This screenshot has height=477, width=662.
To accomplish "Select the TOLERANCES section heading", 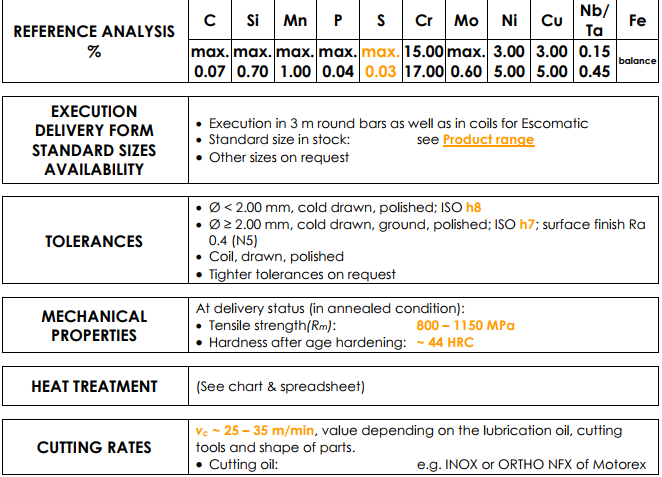I will pyautogui.click(x=94, y=241).
